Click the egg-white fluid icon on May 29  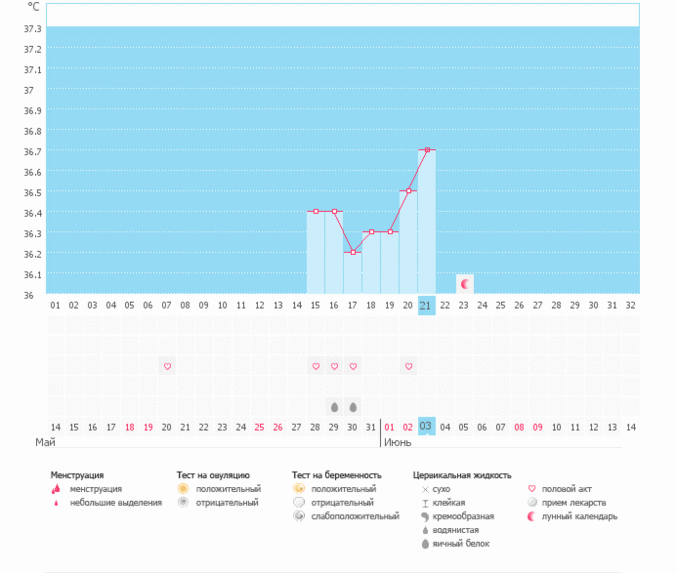point(334,407)
